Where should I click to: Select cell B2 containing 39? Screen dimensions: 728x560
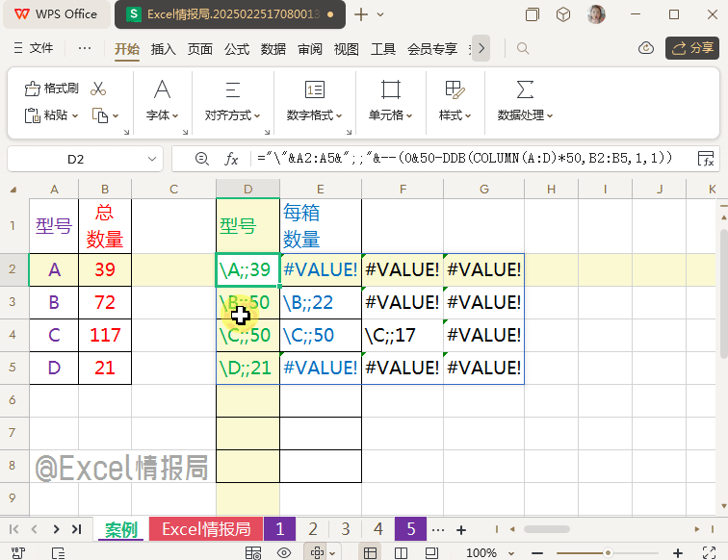pos(105,270)
